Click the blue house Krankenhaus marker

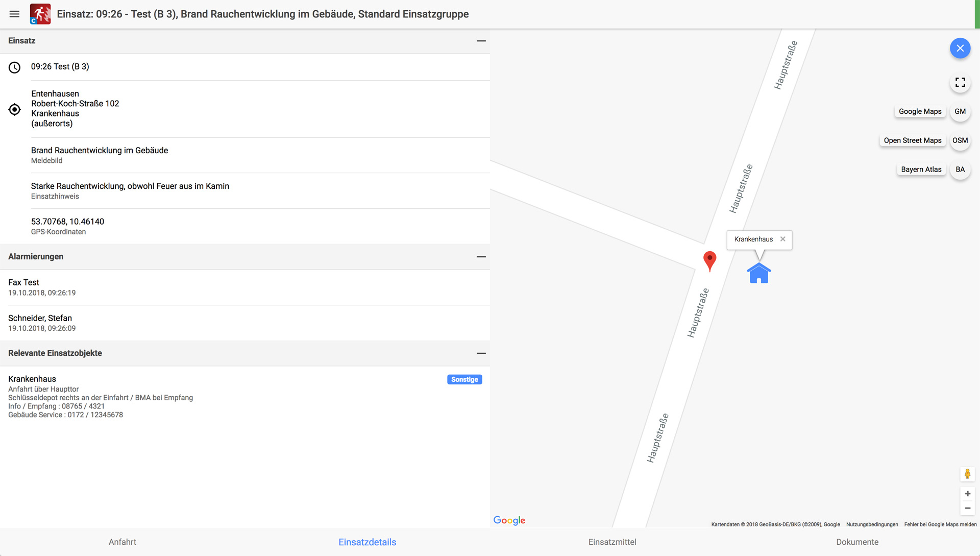[758, 274]
